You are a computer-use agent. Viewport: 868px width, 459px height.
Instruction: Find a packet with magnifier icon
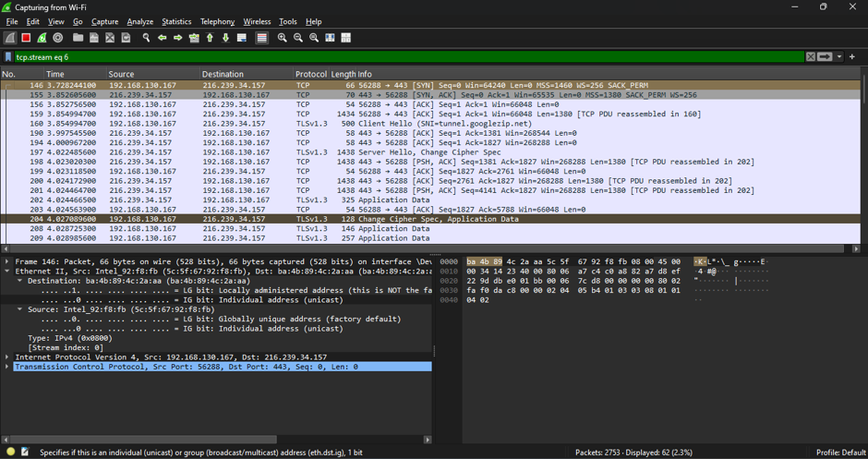tap(146, 38)
